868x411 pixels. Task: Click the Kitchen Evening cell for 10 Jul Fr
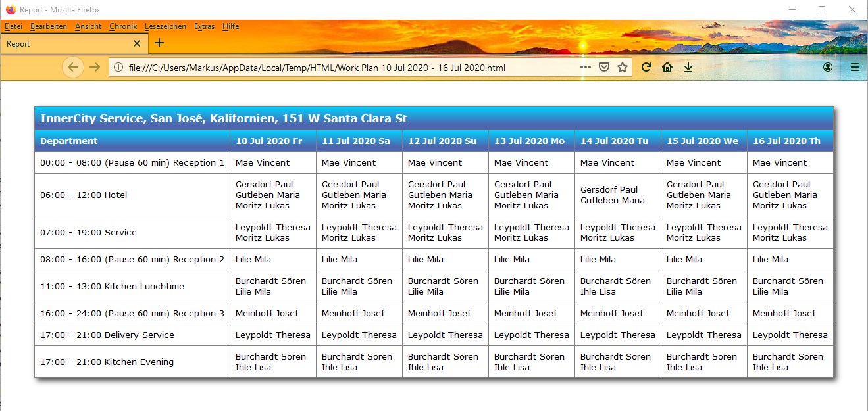pos(273,362)
